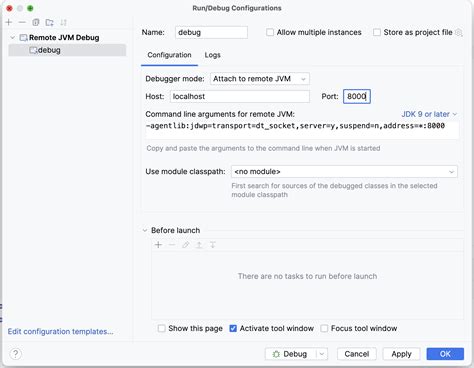
Task: Move Before launch task down
Action: (x=213, y=245)
